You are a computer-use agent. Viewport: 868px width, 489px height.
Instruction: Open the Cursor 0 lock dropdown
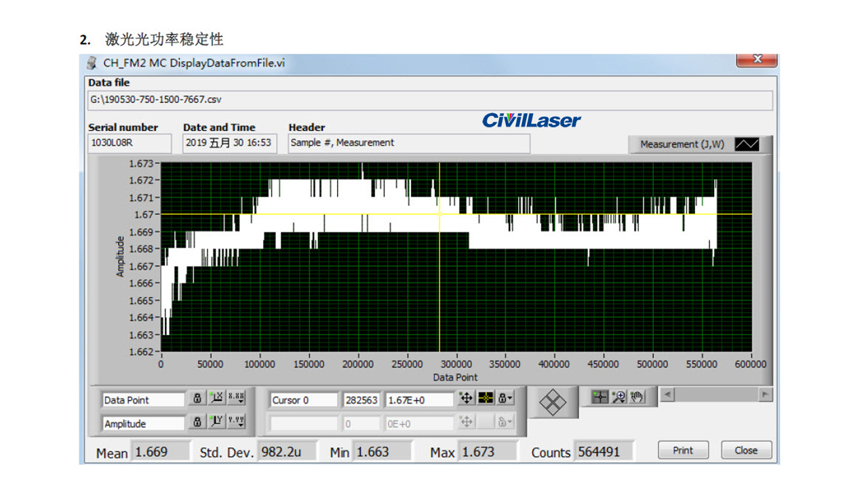click(x=505, y=399)
